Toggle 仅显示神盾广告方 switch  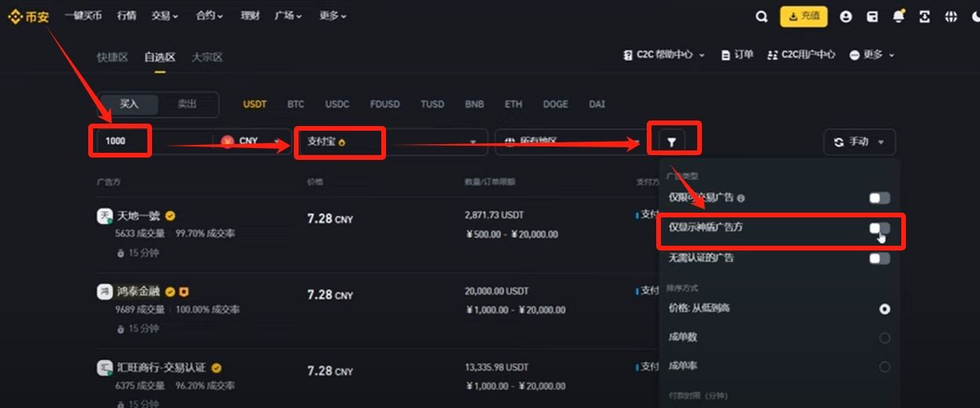[x=879, y=228]
